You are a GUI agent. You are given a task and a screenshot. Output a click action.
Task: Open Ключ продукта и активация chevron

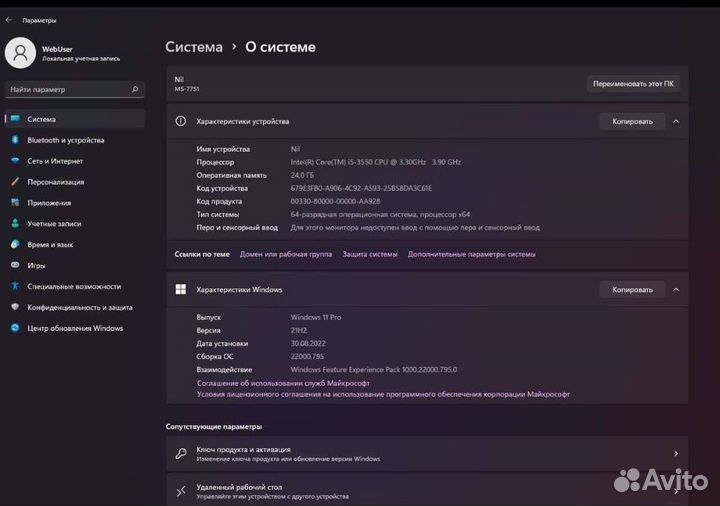pyautogui.click(x=676, y=454)
